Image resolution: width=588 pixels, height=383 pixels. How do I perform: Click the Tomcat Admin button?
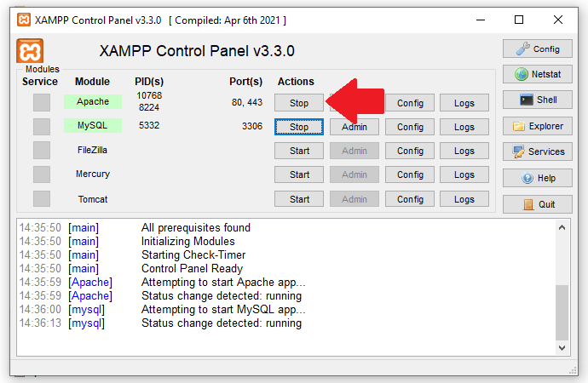click(355, 199)
